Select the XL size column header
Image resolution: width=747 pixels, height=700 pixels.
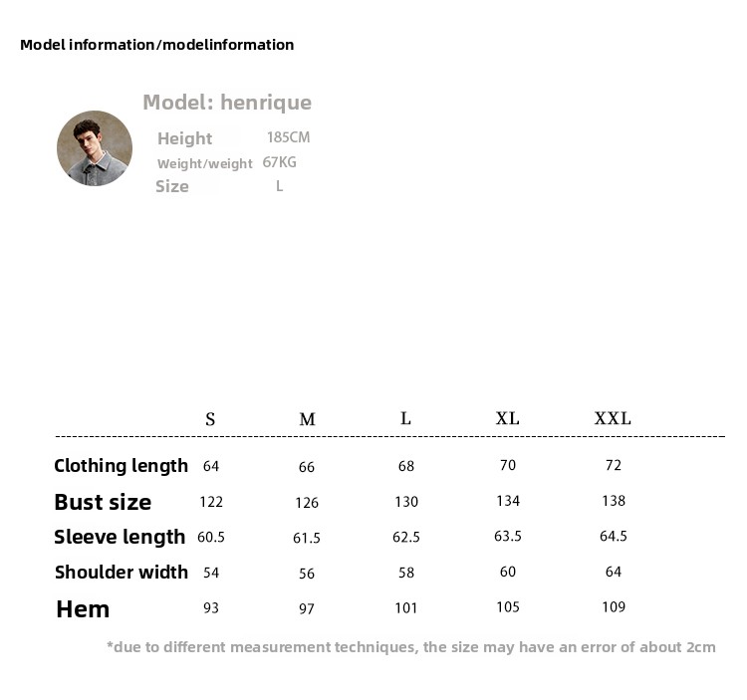(x=507, y=418)
